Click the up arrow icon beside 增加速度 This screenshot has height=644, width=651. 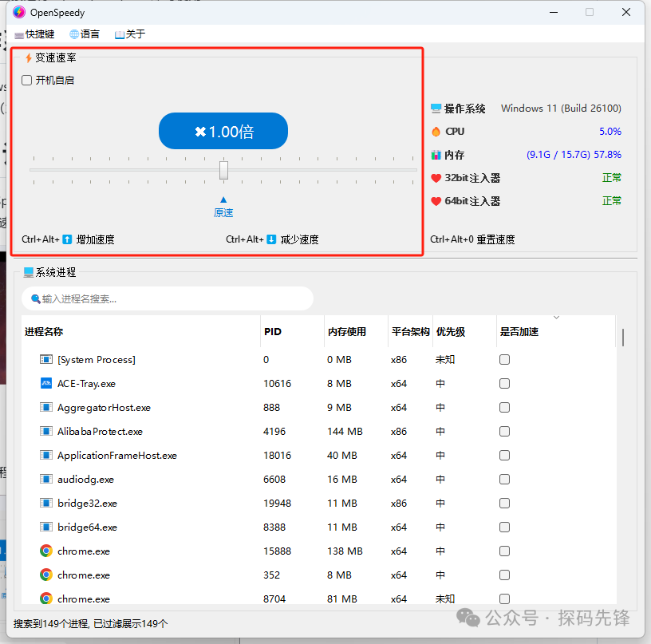[x=67, y=239]
